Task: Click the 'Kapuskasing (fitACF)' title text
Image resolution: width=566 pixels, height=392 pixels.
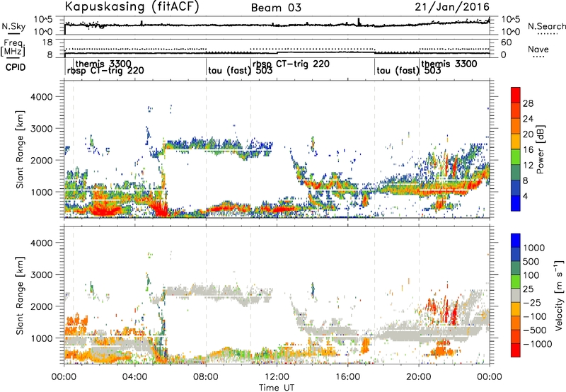Action: click(x=132, y=7)
